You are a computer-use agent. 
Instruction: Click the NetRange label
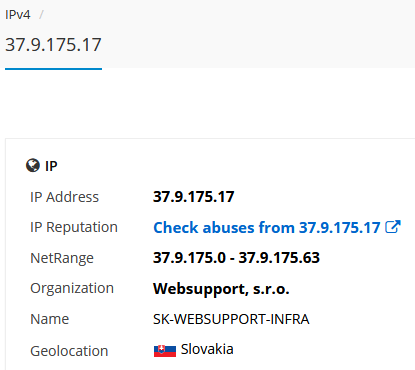[x=62, y=258]
